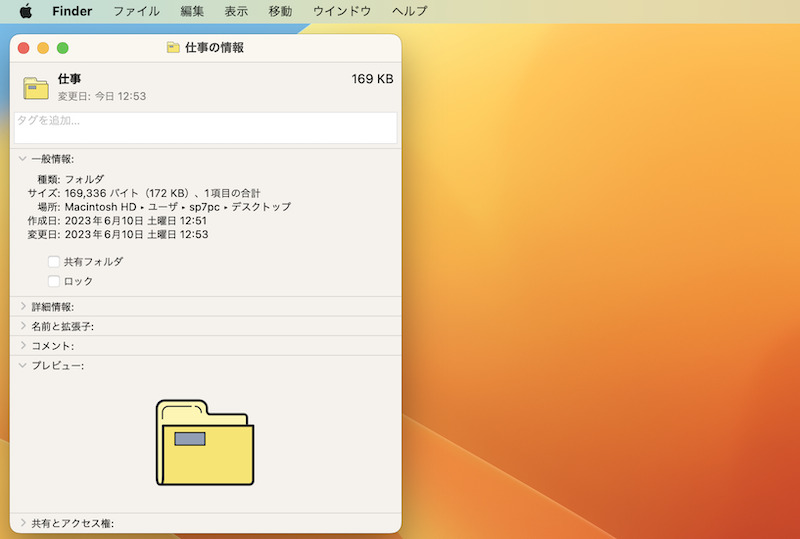Open the ヘルプ menu
Viewport: 800px width, 539px height.
[x=409, y=11]
